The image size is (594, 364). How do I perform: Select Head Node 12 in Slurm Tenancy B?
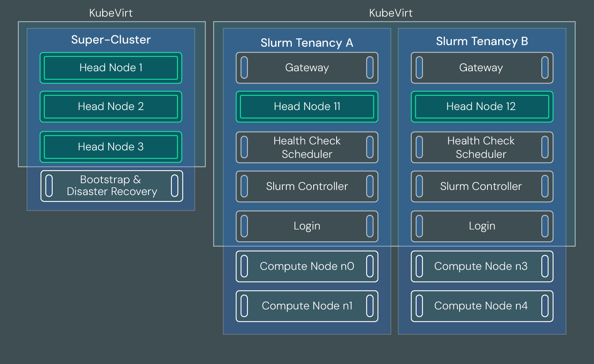[482, 106]
